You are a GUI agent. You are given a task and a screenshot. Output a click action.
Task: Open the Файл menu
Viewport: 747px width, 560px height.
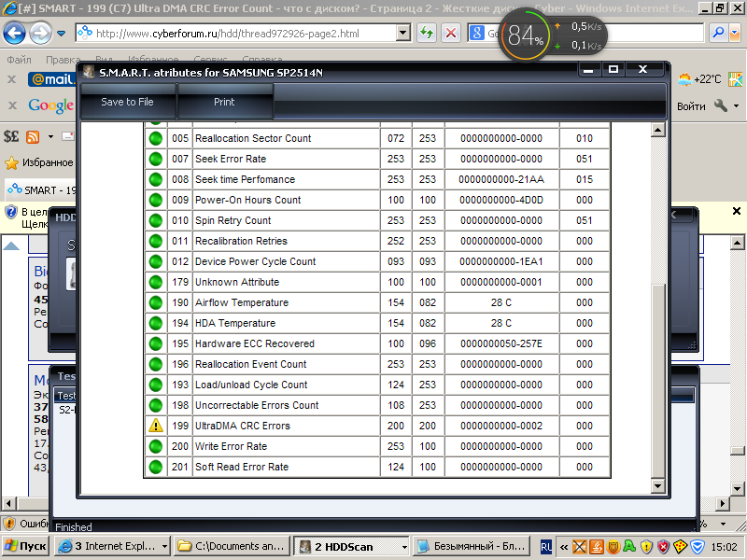tap(19, 59)
